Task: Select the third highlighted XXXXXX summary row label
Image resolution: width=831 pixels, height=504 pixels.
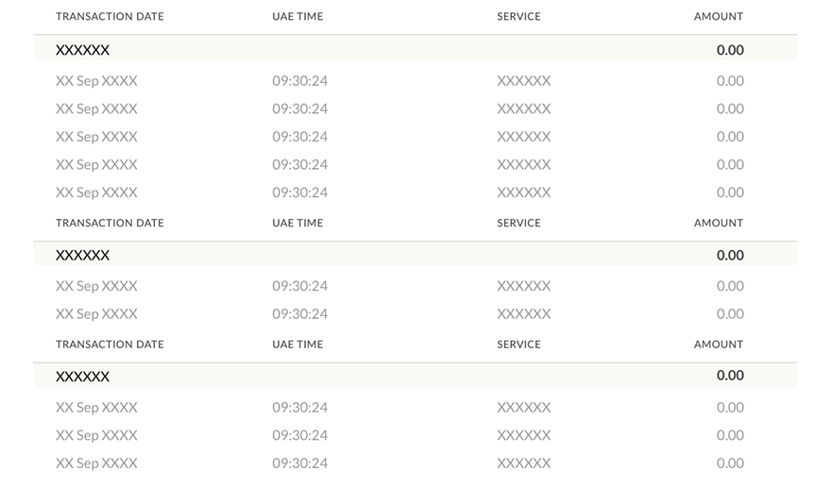Action: click(83, 377)
